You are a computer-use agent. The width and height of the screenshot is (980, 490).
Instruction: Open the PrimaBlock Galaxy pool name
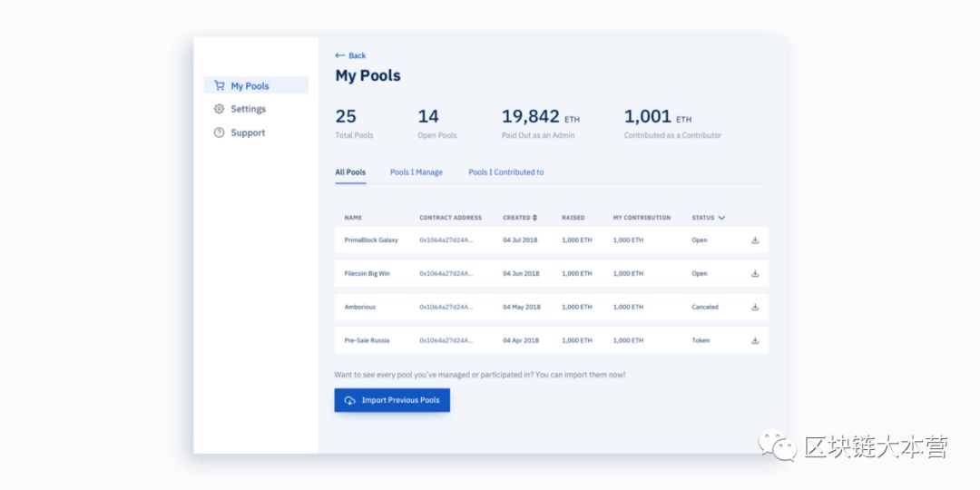point(371,240)
